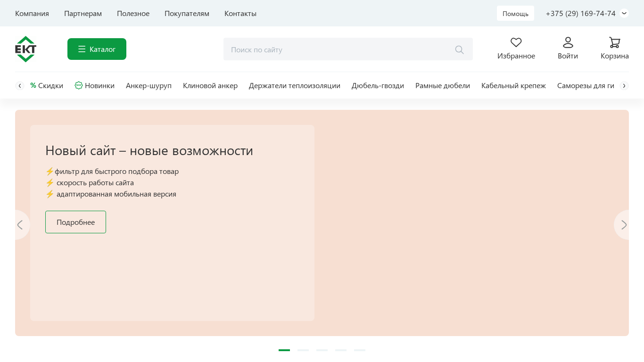
Task: Click the Помощь button
Action: click(515, 13)
